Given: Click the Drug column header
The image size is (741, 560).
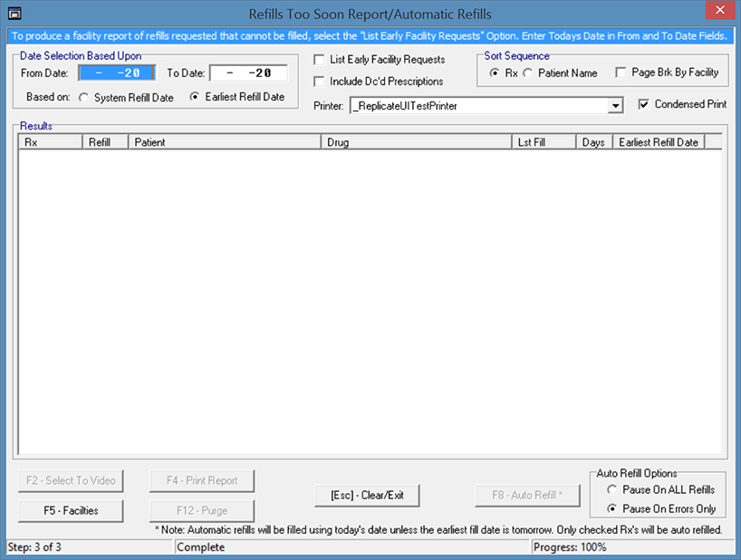Looking at the screenshot, I should (416, 142).
